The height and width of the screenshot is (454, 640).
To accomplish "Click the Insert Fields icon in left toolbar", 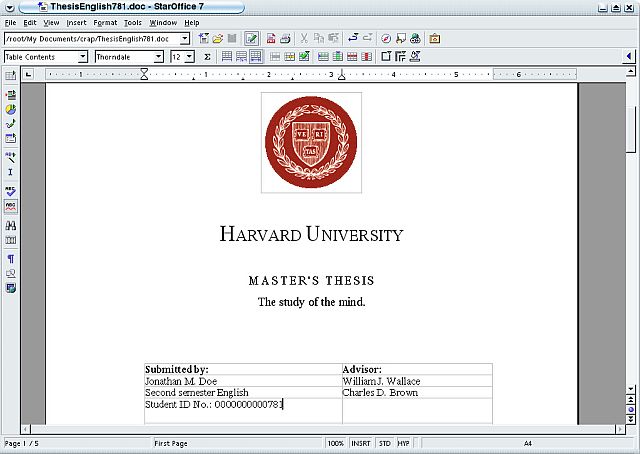I will (11, 95).
